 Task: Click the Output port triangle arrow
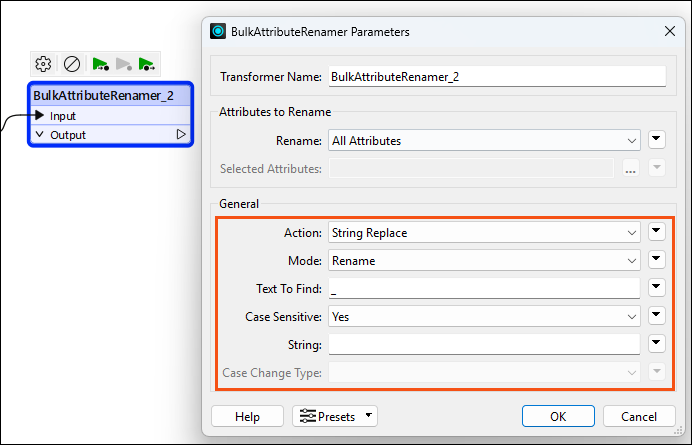(x=181, y=134)
